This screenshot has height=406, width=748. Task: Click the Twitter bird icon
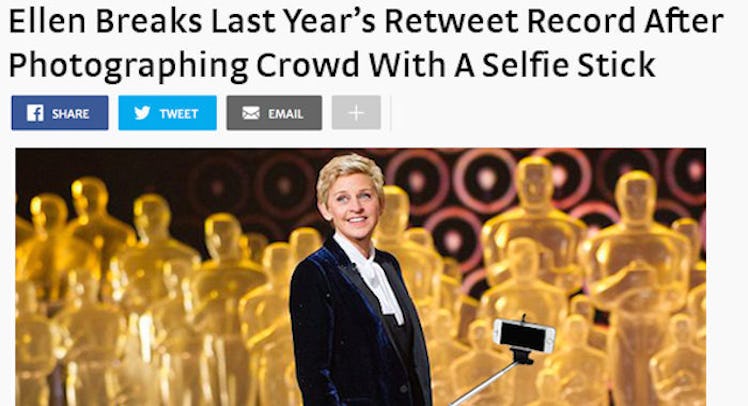(142, 113)
